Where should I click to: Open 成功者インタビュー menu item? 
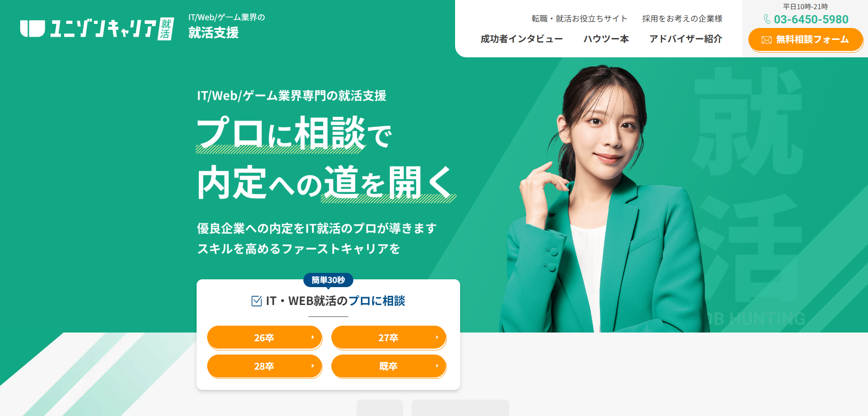pyautogui.click(x=522, y=39)
